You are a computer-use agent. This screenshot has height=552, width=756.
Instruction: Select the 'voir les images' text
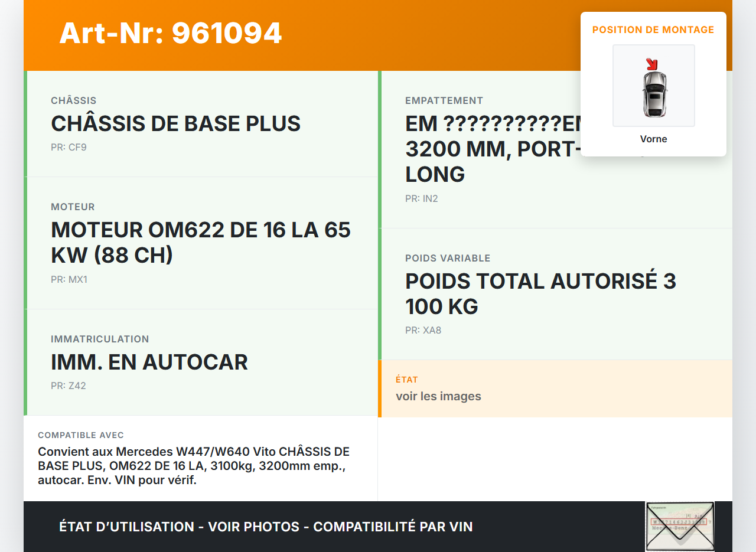coord(438,396)
